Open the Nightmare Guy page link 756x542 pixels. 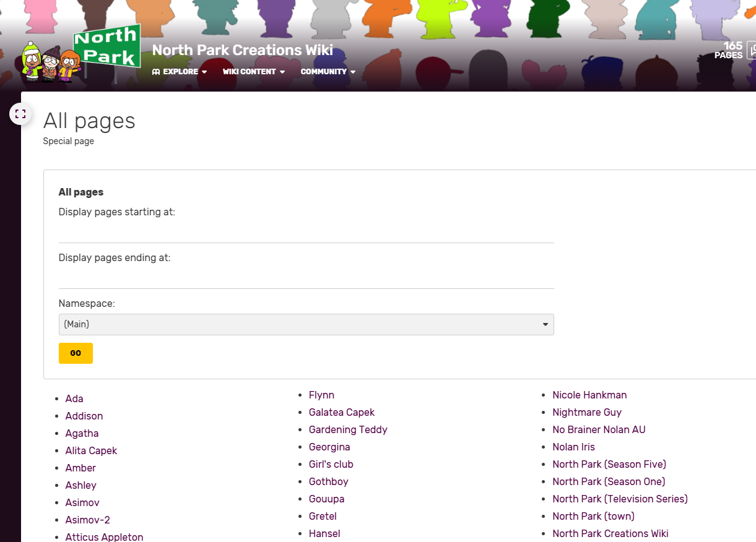click(587, 413)
